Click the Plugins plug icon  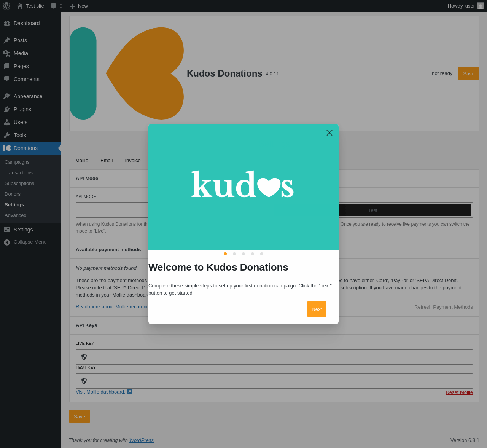7,109
